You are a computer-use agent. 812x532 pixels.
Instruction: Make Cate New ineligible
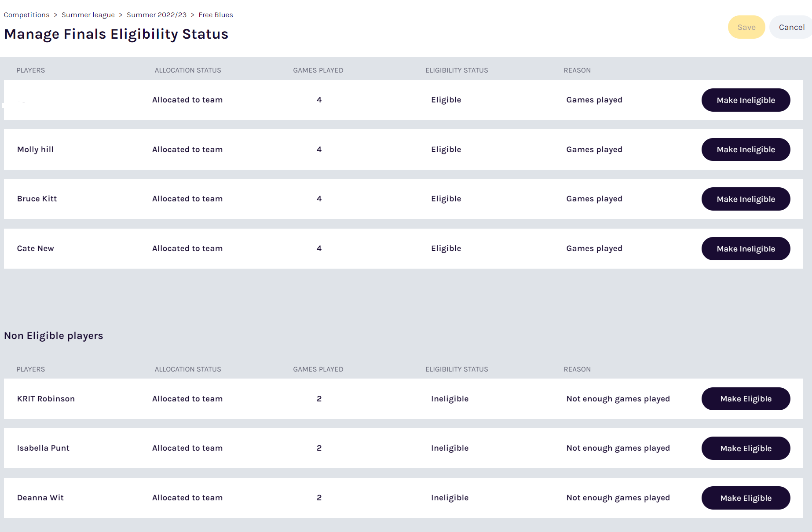point(746,248)
